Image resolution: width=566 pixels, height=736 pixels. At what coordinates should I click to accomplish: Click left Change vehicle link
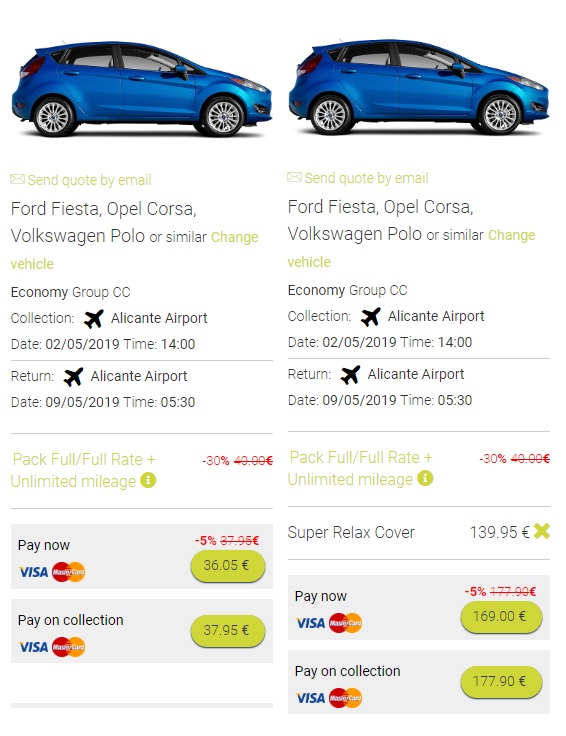[134, 250]
